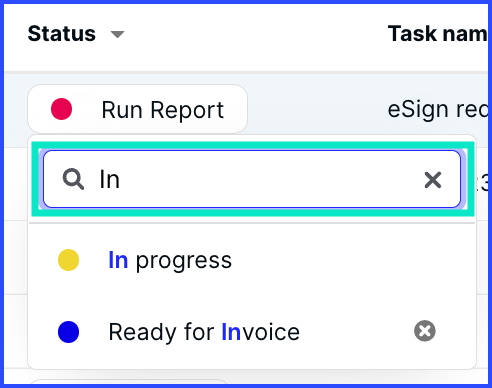The image size is (492, 388).
Task: Click the yellow dot next to In progress
Action: [68, 260]
